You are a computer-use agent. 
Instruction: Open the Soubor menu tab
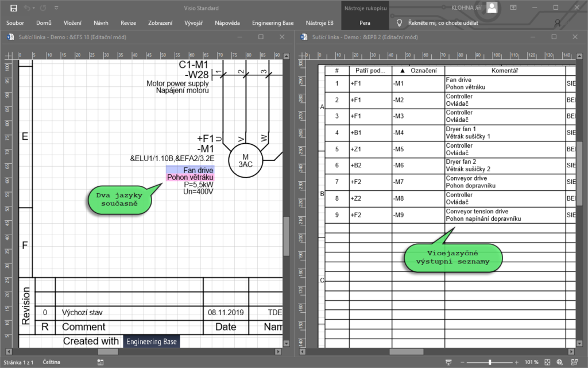(16, 23)
